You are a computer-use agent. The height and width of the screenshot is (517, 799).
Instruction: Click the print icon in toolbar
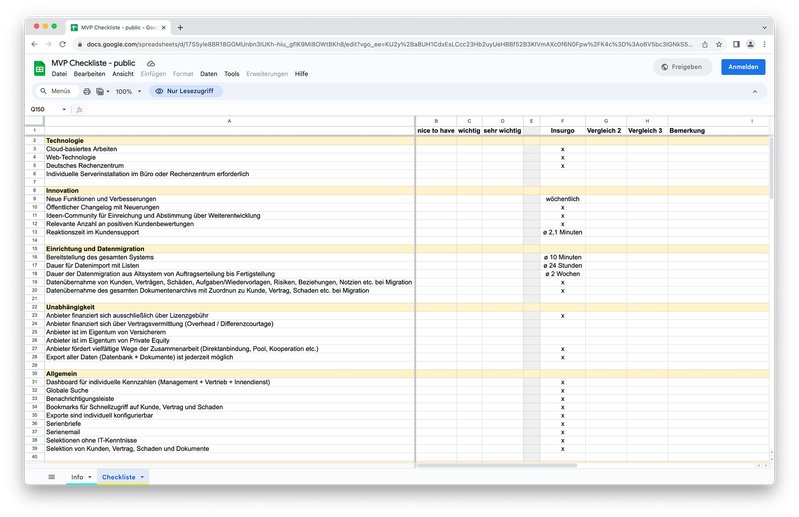[x=87, y=91]
